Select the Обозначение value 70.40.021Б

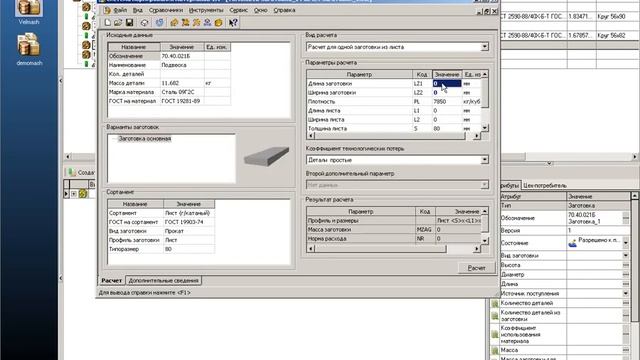pyautogui.click(x=182, y=56)
